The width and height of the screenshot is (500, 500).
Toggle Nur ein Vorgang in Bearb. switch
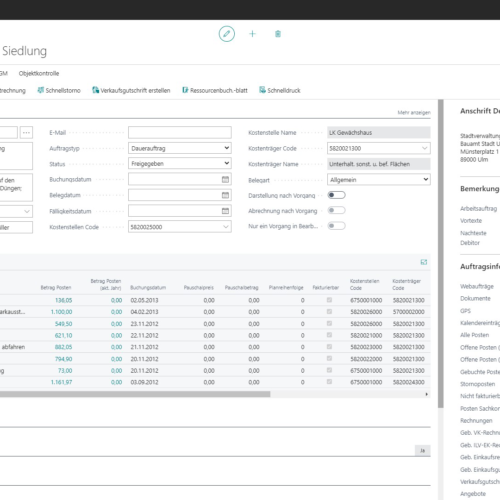(x=336, y=226)
